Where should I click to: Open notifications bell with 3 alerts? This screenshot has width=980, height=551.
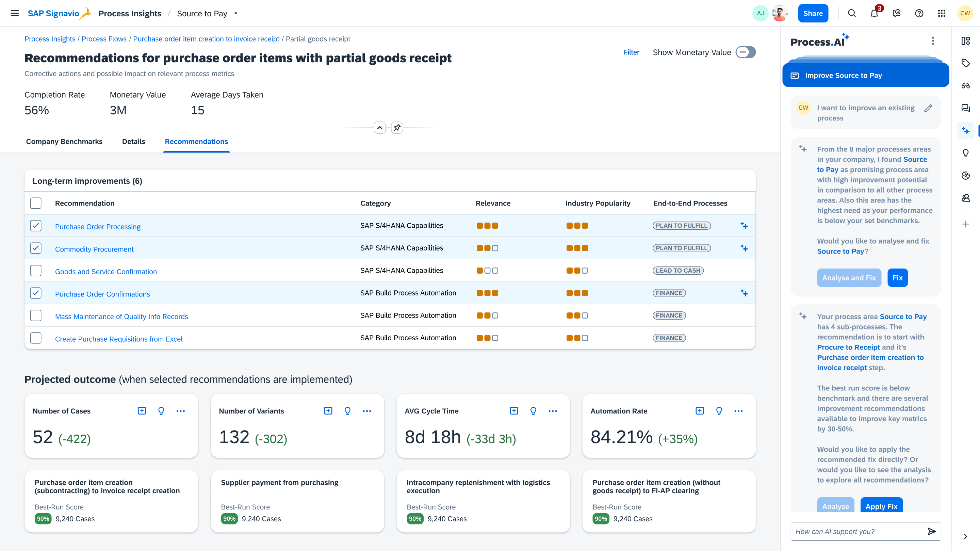(x=874, y=13)
